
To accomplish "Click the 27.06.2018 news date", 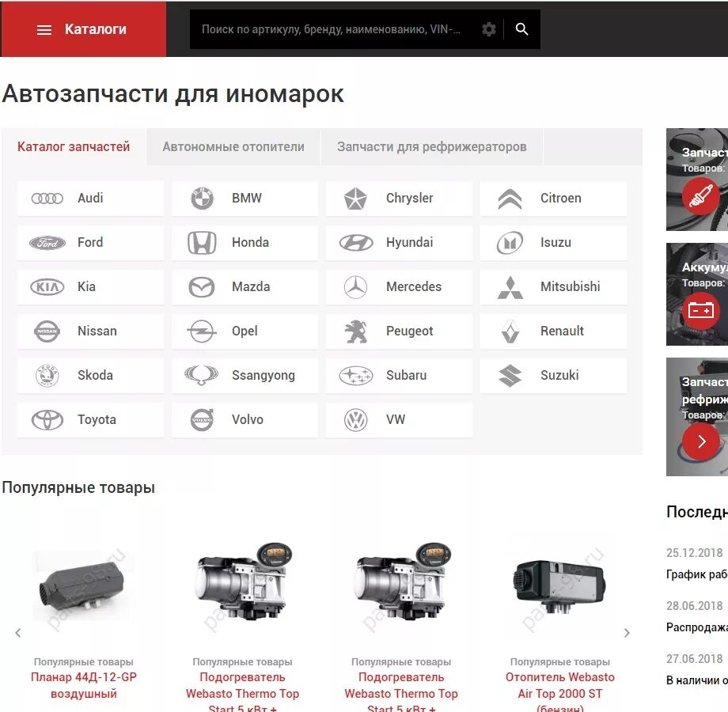I will (x=695, y=659).
